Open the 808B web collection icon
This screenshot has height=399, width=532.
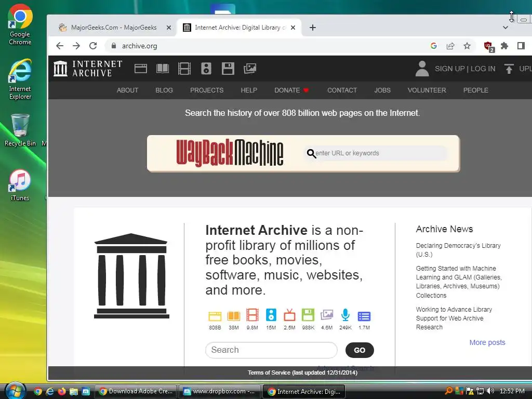point(215,316)
